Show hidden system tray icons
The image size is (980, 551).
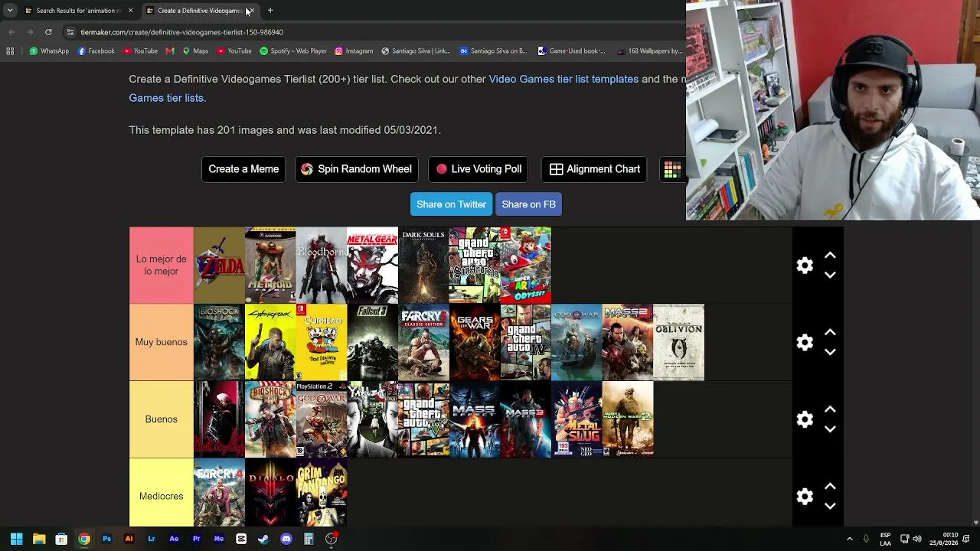click(849, 539)
